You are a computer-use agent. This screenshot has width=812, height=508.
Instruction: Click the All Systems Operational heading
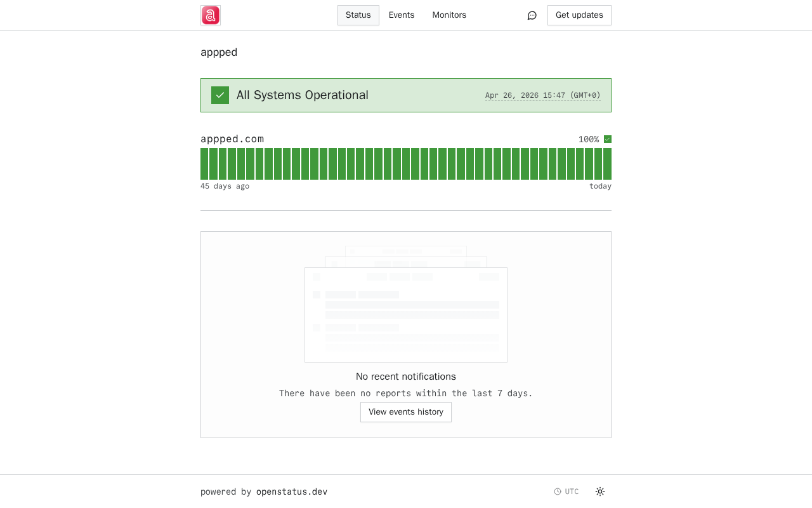[303, 95]
